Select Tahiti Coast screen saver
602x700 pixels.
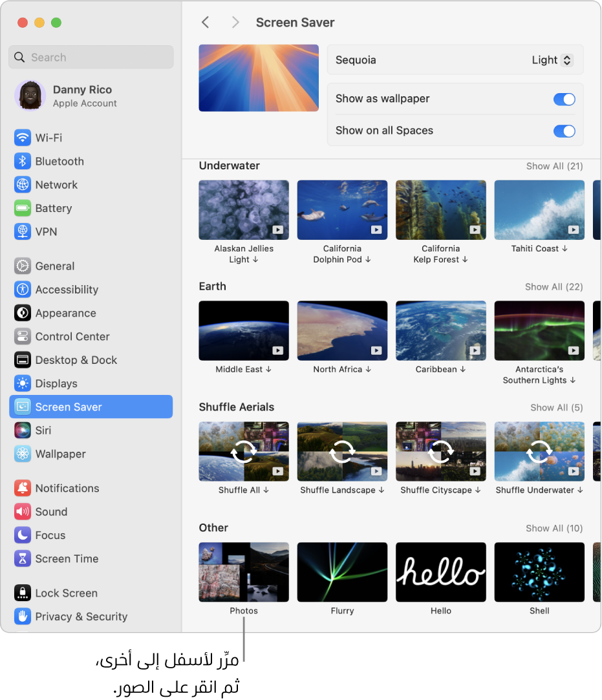pos(539,210)
